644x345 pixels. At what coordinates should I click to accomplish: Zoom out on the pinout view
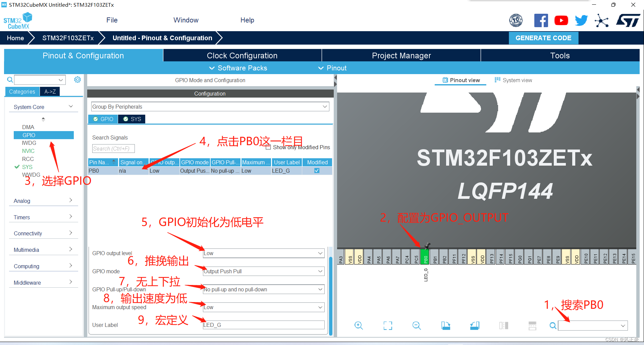click(x=417, y=326)
